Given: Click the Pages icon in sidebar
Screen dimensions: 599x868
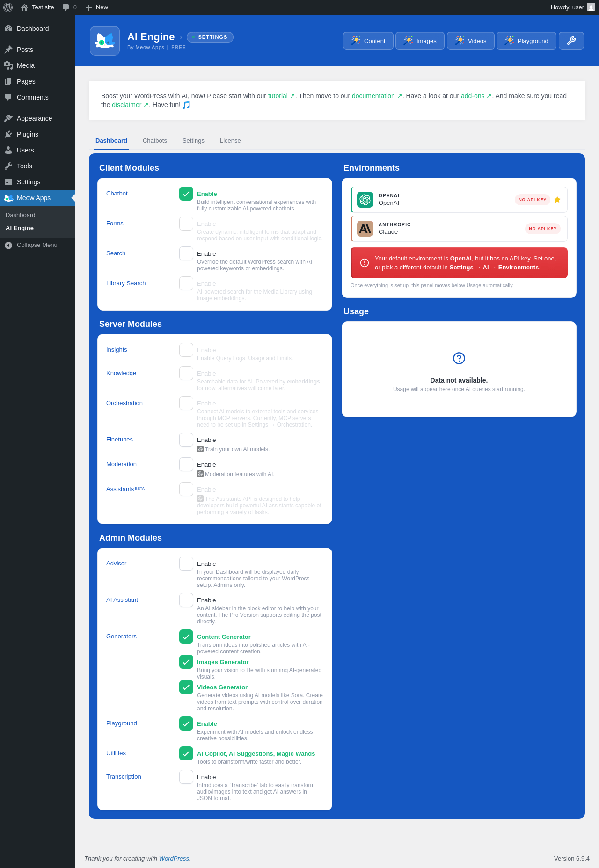Looking at the screenshot, I should pyautogui.click(x=8, y=81).
